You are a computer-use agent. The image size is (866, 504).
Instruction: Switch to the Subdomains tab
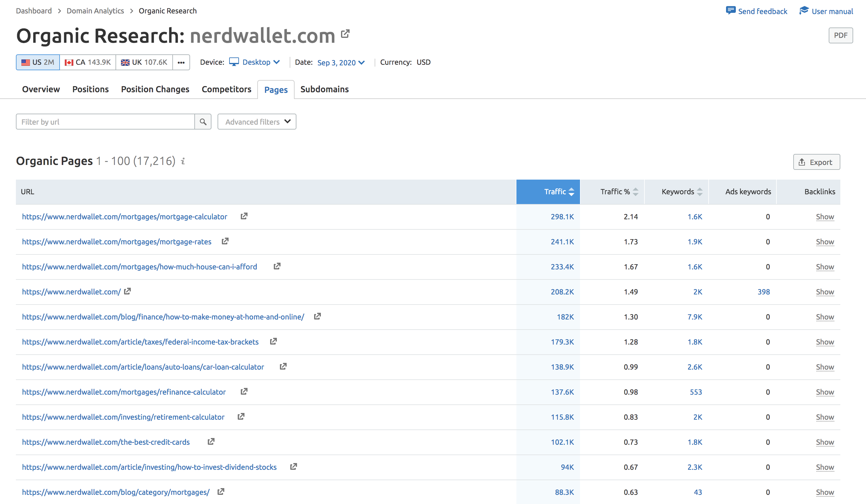(x=325, y=89)
